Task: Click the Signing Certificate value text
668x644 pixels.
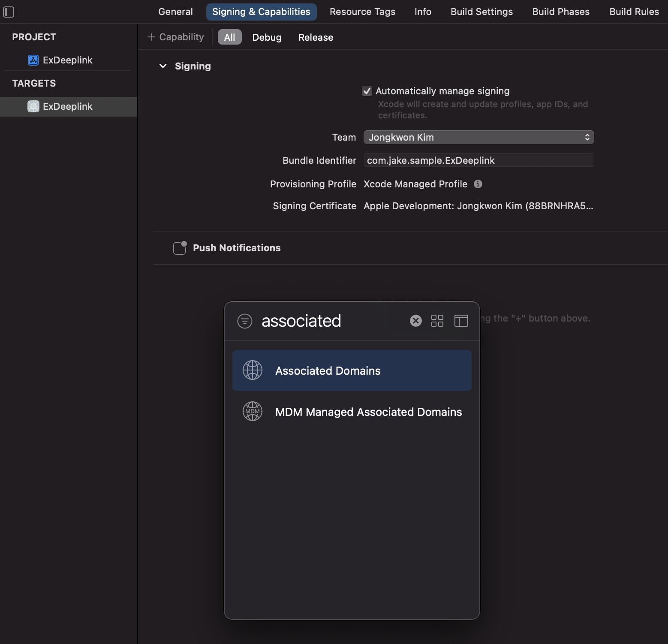Action: pos(478,206)
